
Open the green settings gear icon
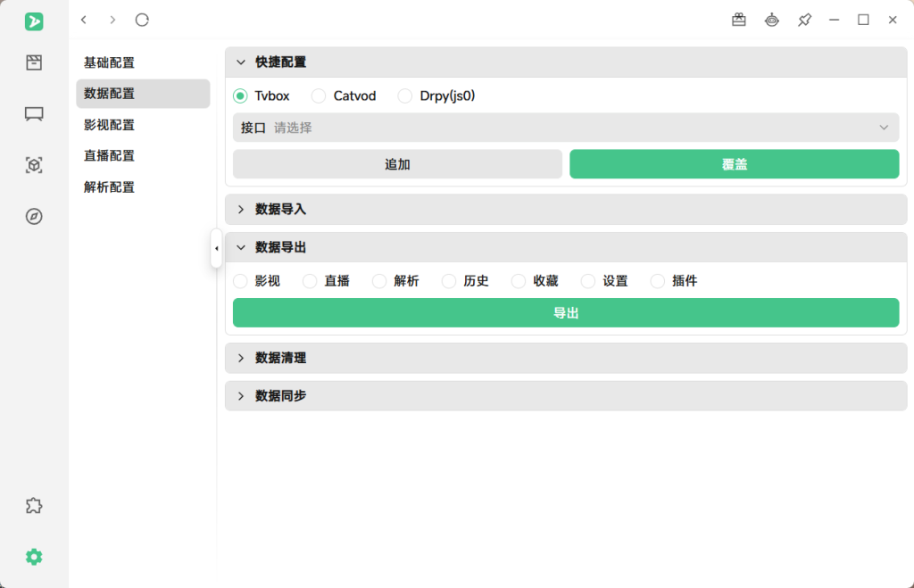click(x=34, y=557)
